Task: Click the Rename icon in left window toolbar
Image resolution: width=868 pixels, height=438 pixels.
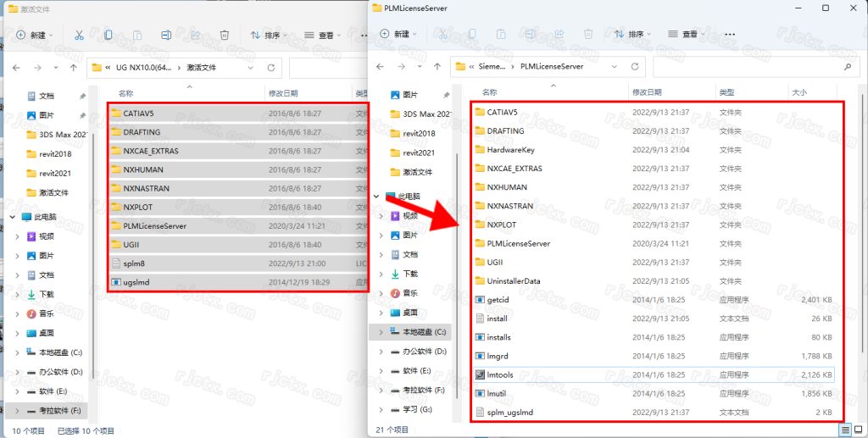Action: tap(166, 36)
